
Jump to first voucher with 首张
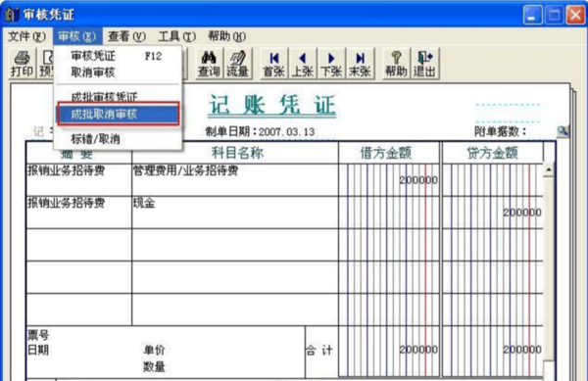[274, 64]
